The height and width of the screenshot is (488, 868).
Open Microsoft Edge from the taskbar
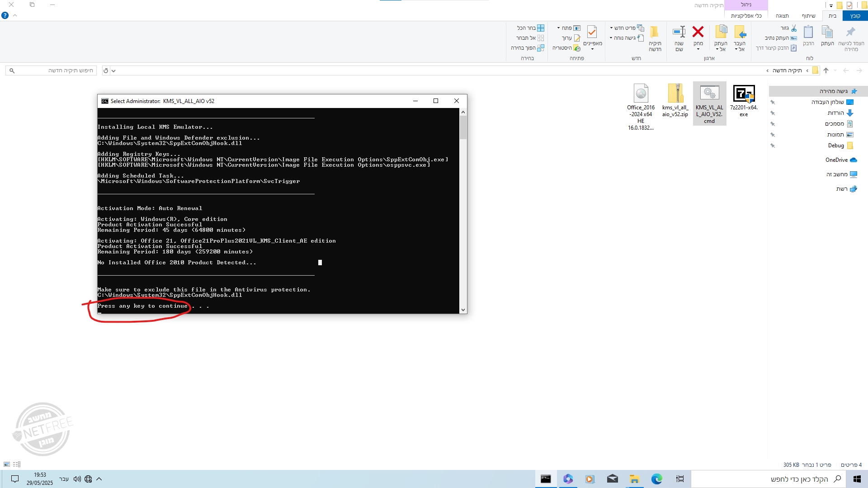tap(657, 479)
